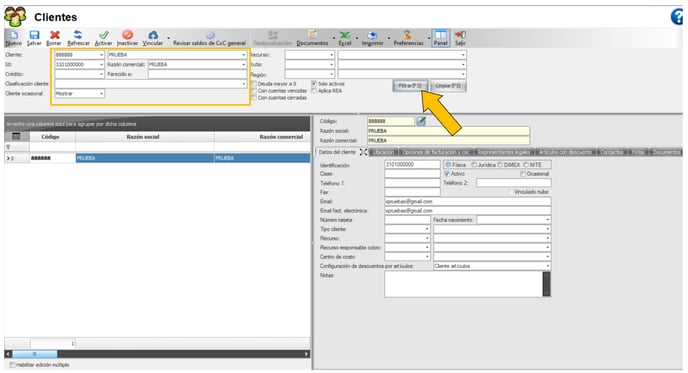Select the NITE radio button
This screenshot has height=373, width=688.
(x=526, y=165)
